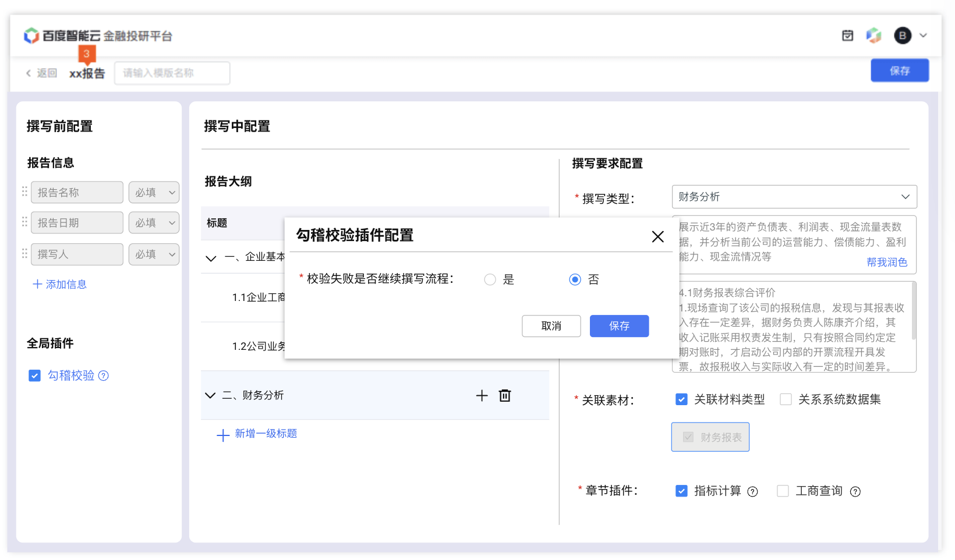Viewport: 955px width, 560px height.
Task: Open 必填 dropdown for 报告日期
Action: (154, 222)
